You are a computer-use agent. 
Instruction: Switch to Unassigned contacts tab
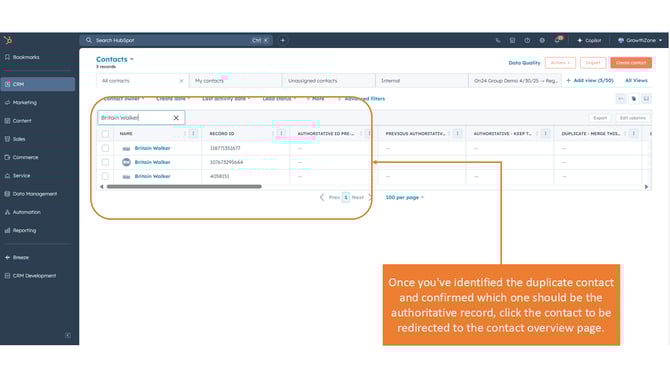tap(328, 81)
